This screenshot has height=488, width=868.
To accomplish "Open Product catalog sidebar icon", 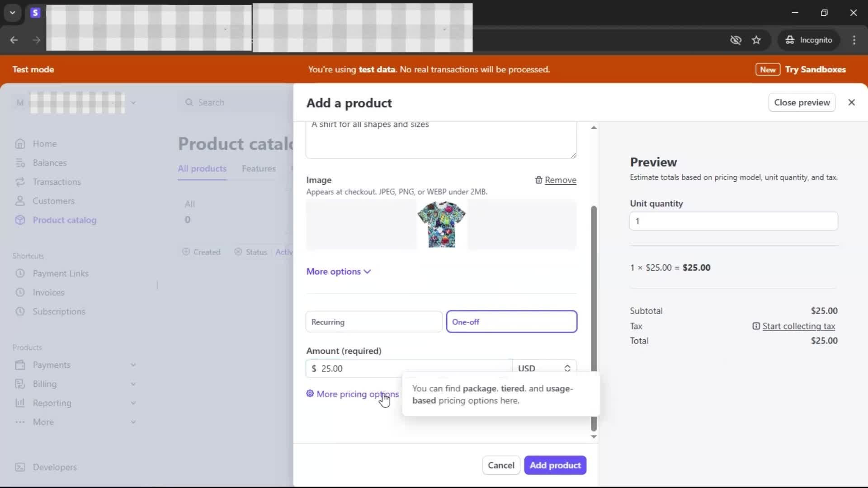I will click(x=20, y=220).
